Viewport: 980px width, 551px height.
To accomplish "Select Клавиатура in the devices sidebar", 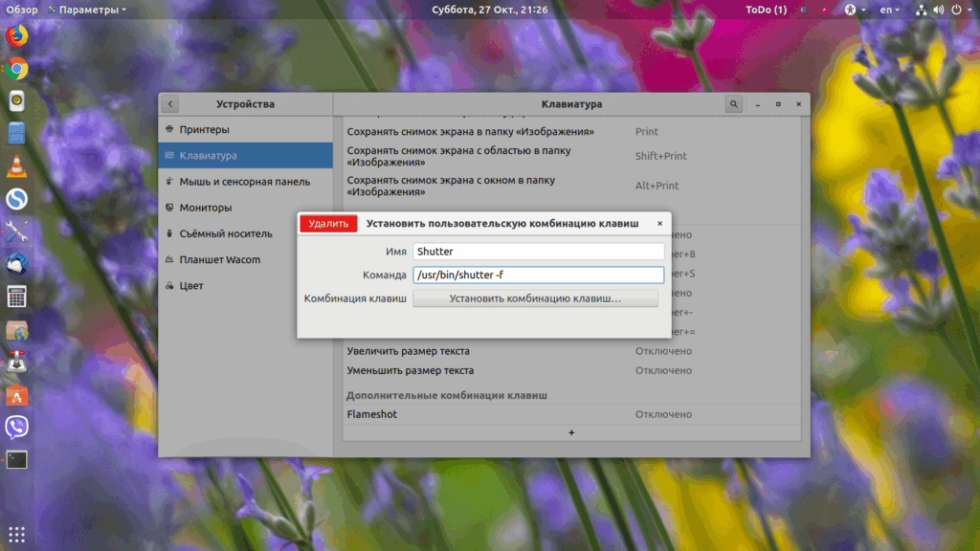I will pyautogui.click(x=246, y=156).
